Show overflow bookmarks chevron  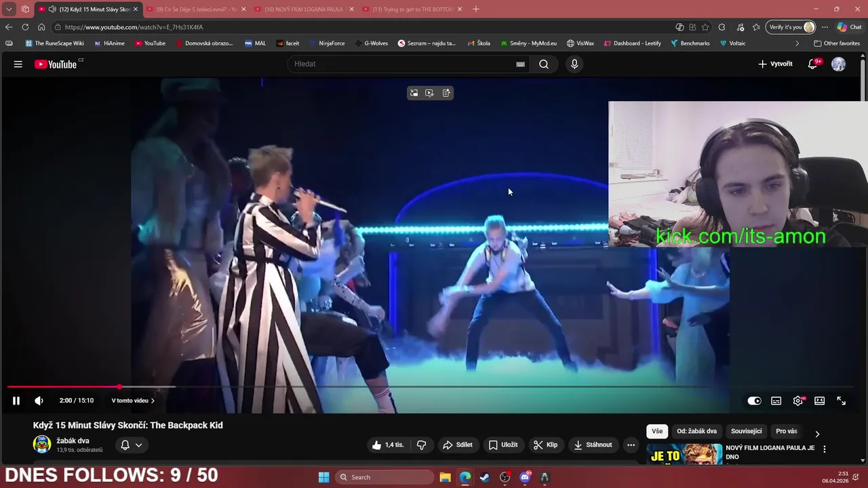[797, 43]
